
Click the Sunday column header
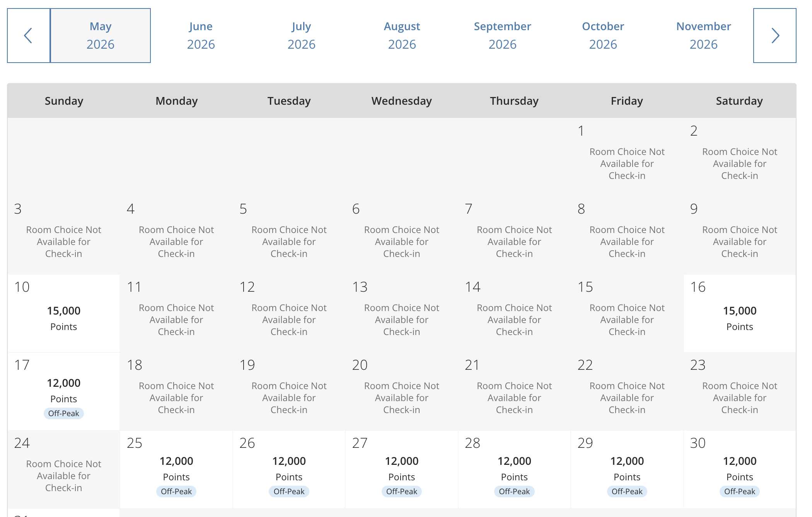click(64, 100)
